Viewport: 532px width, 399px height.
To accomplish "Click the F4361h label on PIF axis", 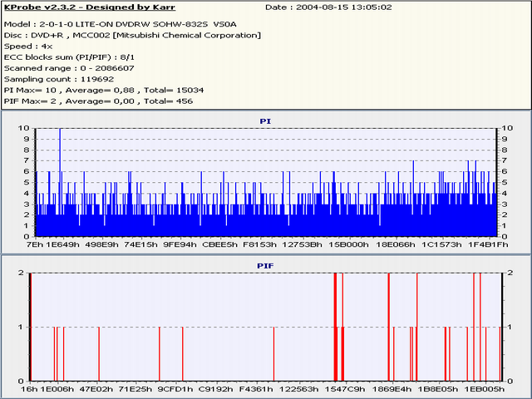I will 256,389.
